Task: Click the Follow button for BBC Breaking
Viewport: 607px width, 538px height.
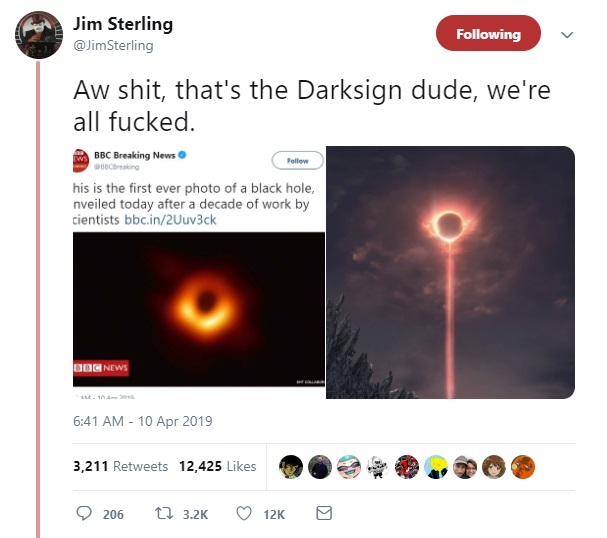Action: point(297,161)
